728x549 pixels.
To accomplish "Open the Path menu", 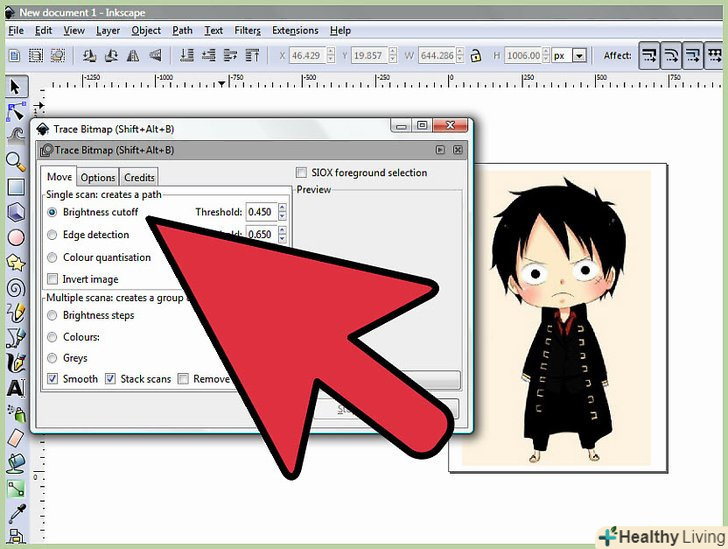I will coord(182,31).
